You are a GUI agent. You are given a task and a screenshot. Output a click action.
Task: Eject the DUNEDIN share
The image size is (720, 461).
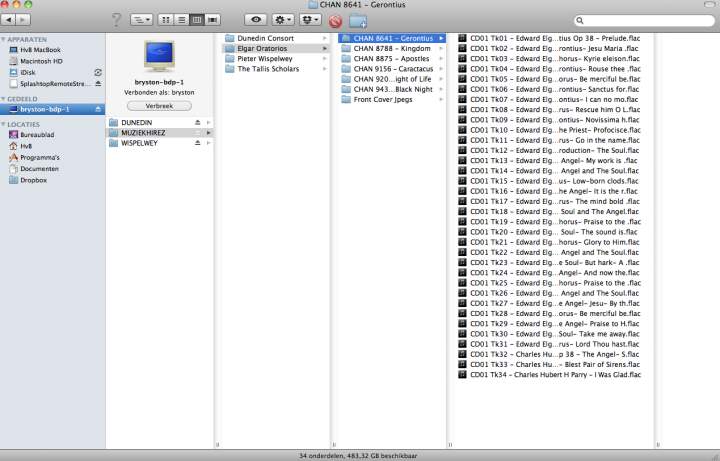click(x=197, y=123)
